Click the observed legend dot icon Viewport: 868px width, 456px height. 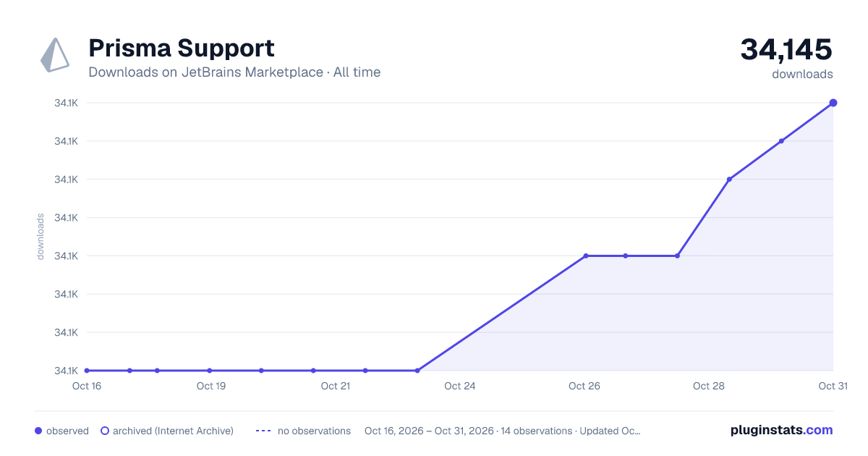tap(38, 431)
